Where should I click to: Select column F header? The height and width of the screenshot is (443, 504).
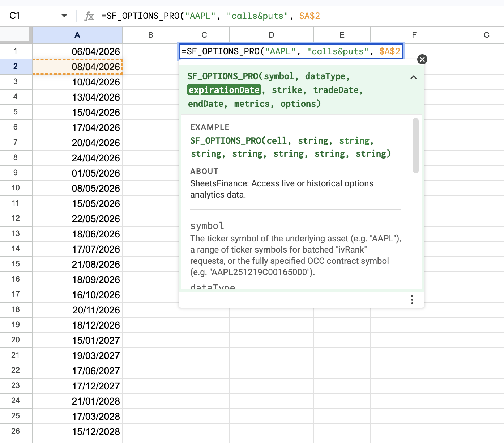click(414, 35)
